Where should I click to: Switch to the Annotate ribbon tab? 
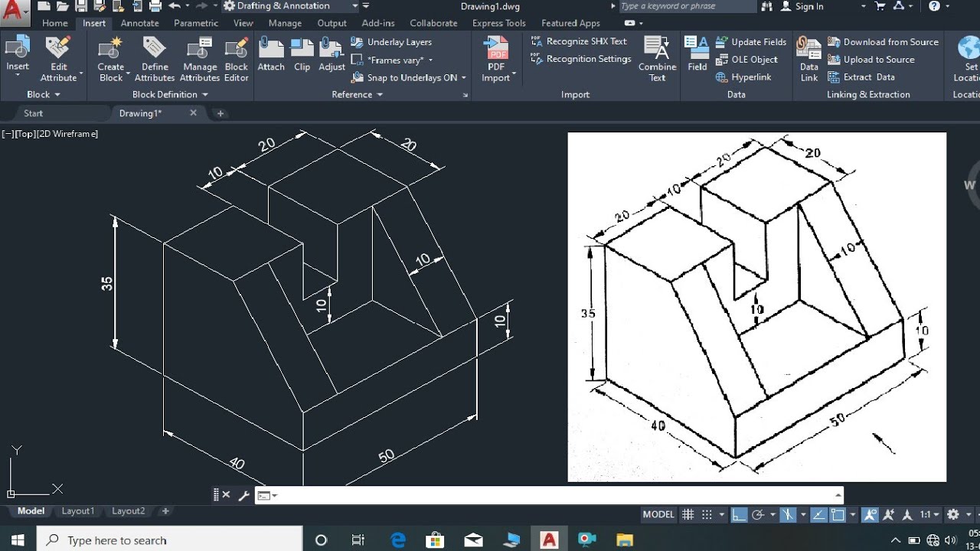point(140,23)
